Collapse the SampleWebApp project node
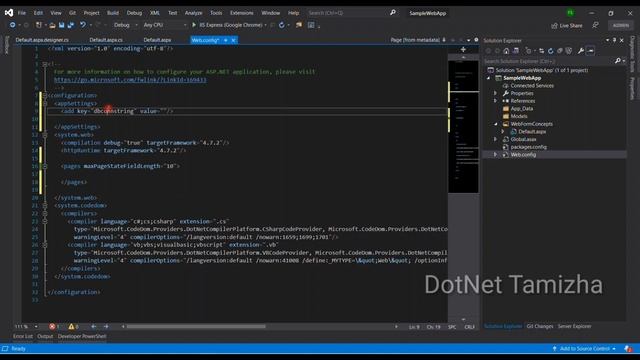The height and width of the screenshot is (360, 640). point(489,78)
